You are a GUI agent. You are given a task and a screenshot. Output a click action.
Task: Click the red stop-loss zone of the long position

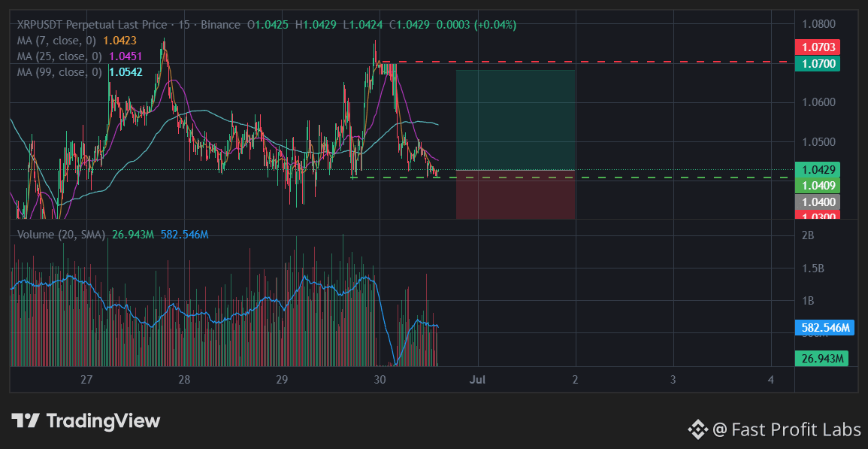516,195
